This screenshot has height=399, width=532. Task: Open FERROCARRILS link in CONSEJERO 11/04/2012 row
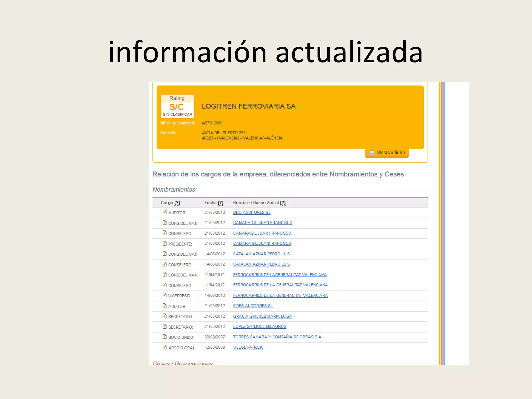tap(280, 285)
